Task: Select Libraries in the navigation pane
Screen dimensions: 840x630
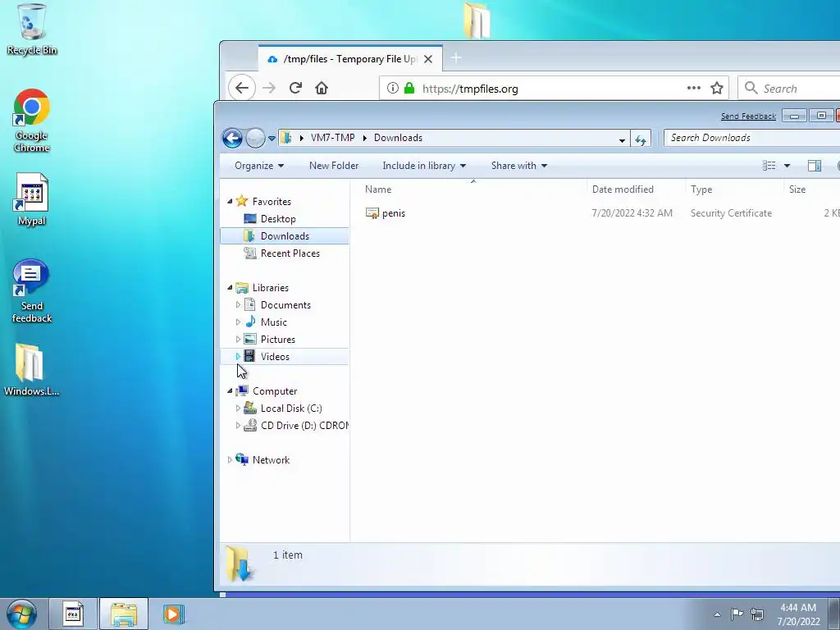Action: click(271, 288)
